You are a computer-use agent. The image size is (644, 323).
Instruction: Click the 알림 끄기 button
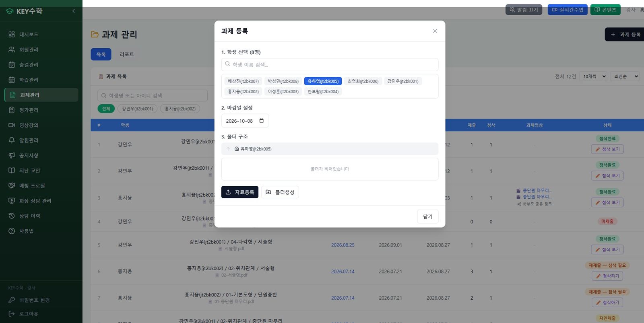[524, 10]
